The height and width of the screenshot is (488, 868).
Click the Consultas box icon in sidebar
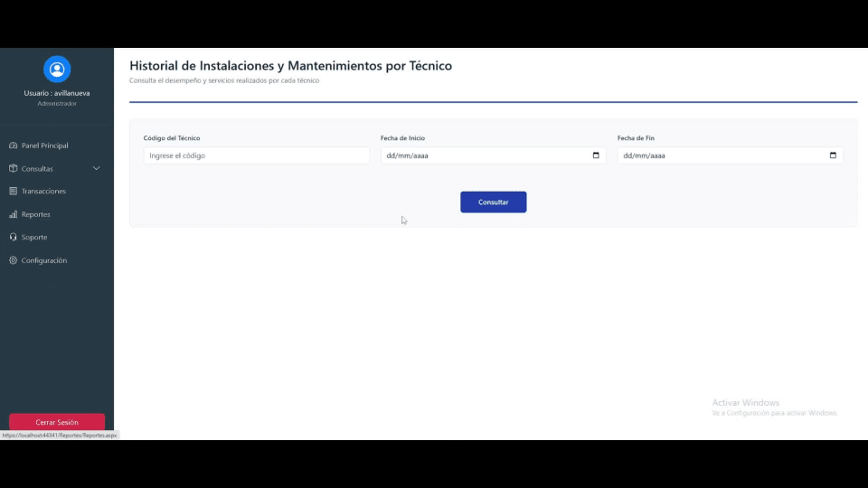[14, 168]
